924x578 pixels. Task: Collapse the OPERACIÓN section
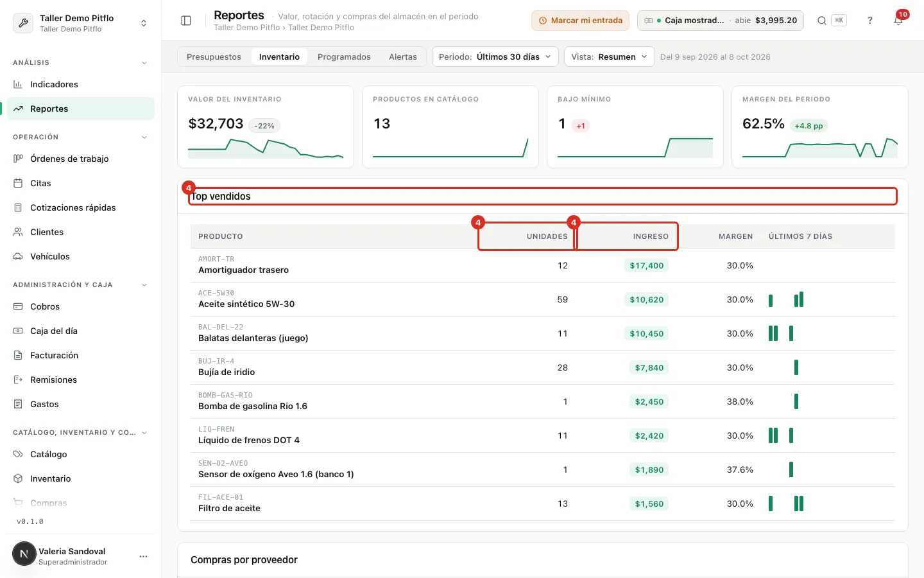click(144, 137)
